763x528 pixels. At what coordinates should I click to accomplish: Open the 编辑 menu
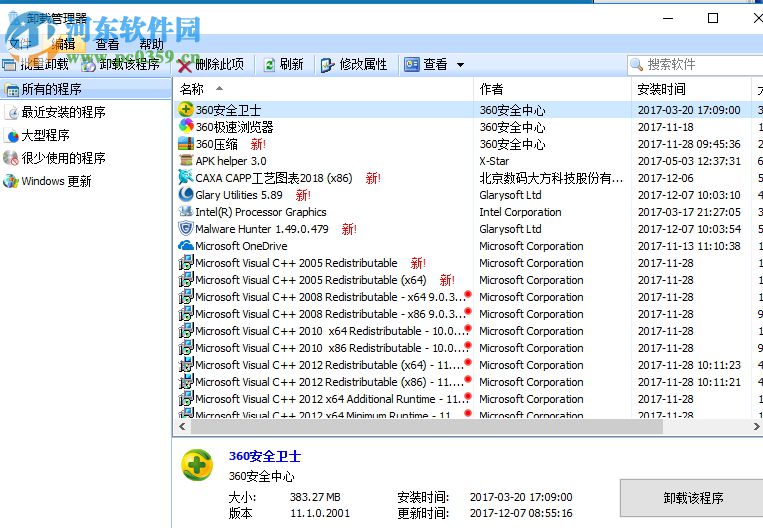tap(63, 44)
